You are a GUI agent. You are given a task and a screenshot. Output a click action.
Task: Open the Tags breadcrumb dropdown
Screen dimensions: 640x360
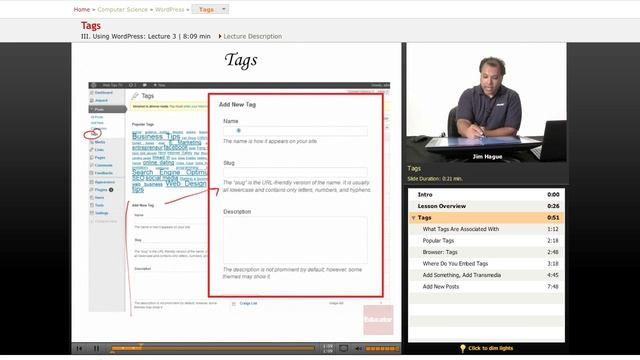click(210, 9)
